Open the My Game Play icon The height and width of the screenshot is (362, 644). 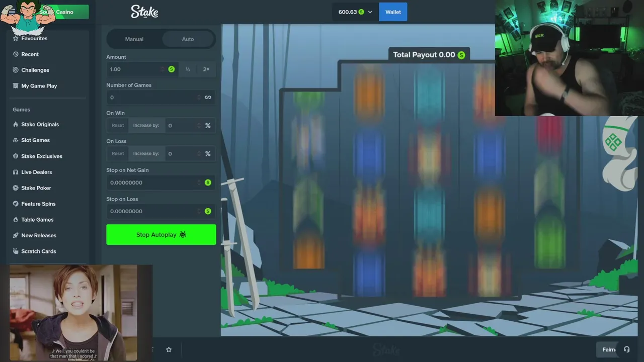tap(16, 86)
